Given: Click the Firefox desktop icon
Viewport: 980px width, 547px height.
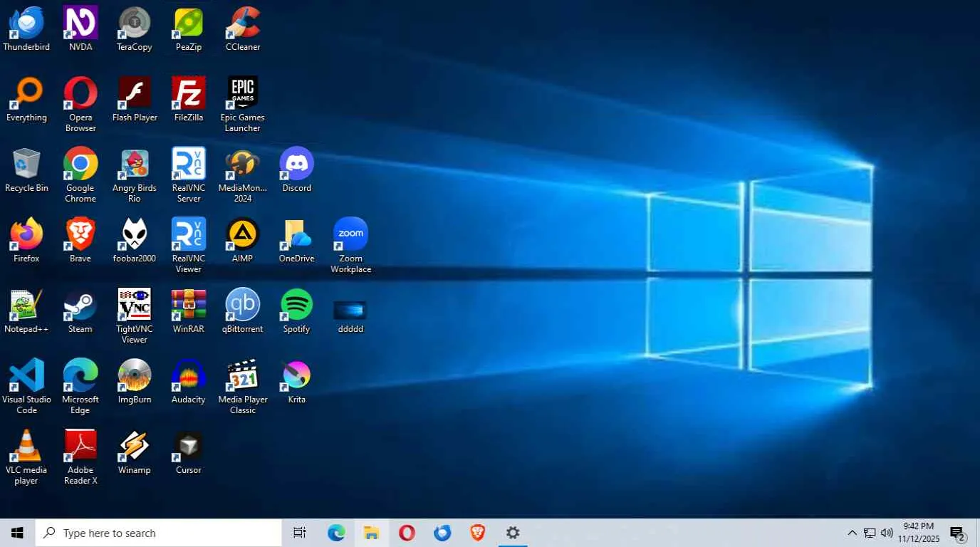Looking at the screenshot, I should click(26, 241).
